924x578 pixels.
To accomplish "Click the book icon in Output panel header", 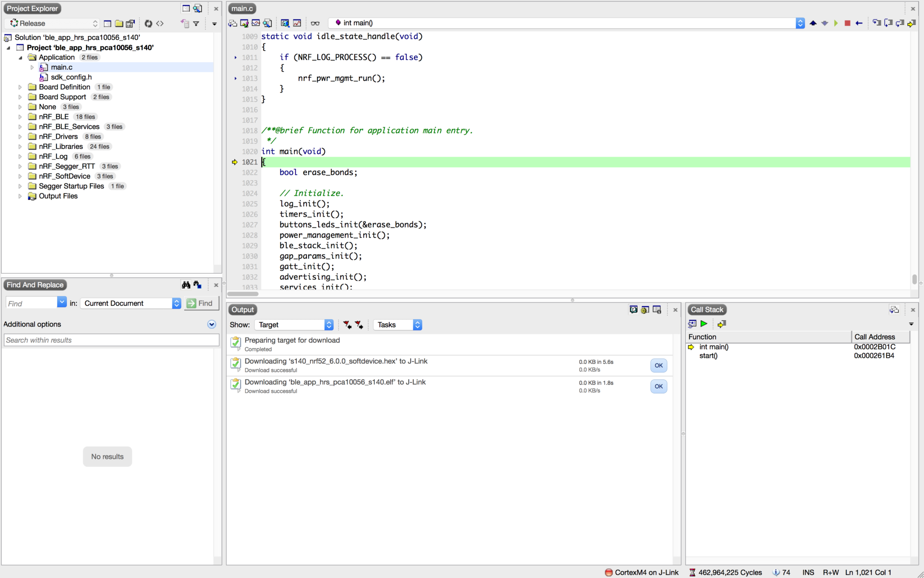I will [x=633, y=310].
